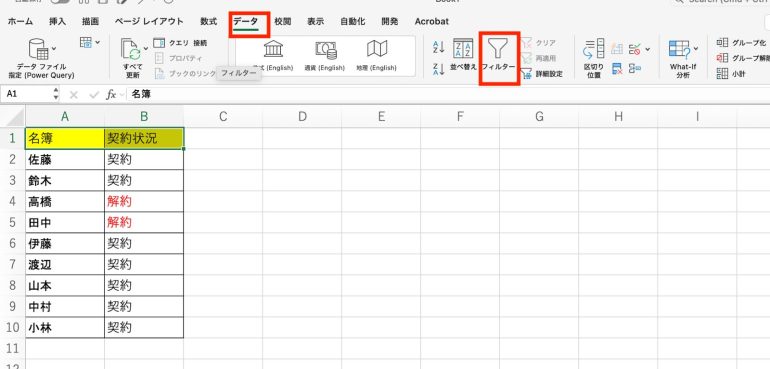Open the 並べ替え custom sort dialog
The image size is (770, 369).
coord(463,54)
